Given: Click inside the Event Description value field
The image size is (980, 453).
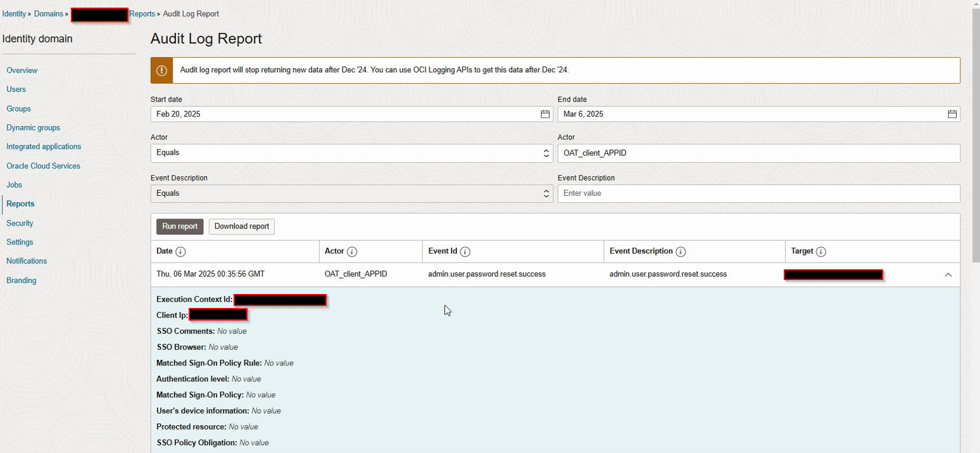Looking at the screenshot, I should (x=758, y=193).
